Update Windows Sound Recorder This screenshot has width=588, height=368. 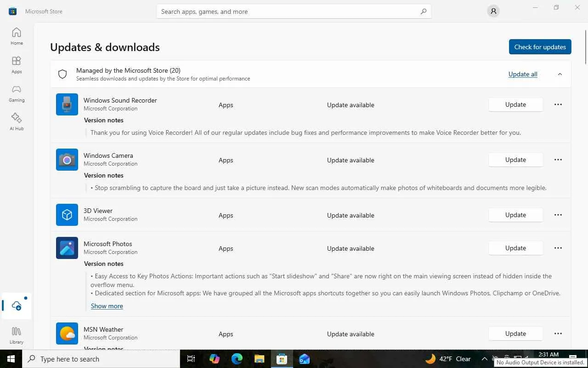(x=515, y=104)
